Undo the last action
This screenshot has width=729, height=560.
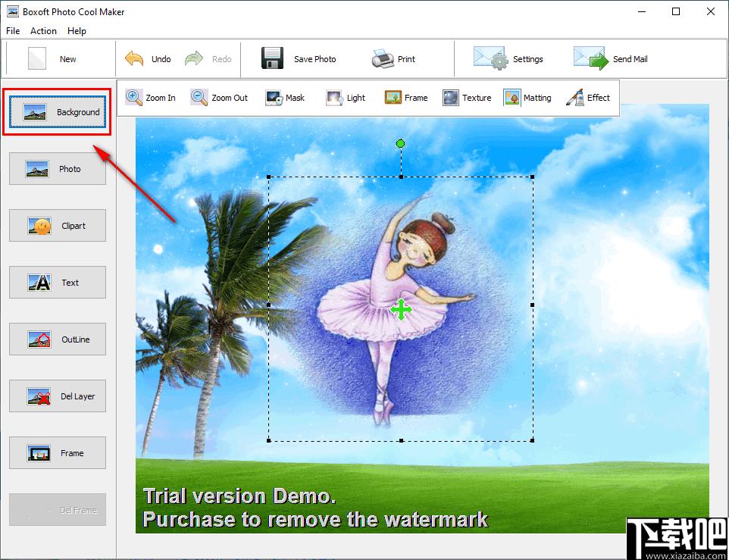[x=148, y=59]
